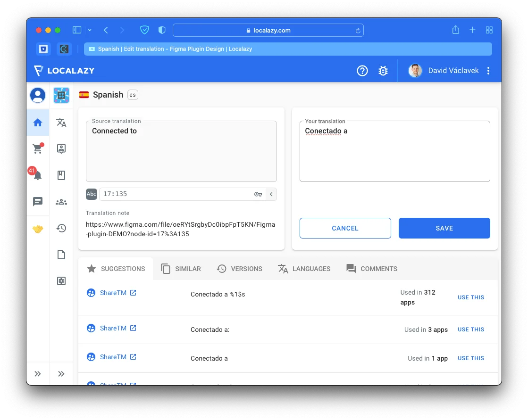Open user menu three-dot icon
Viewport: 528px width, 420px height.
tap(488, 71)
